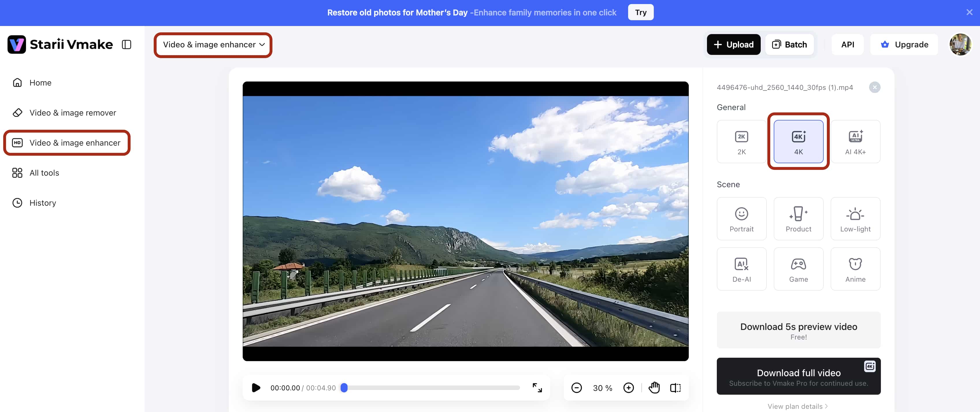Choose the De-AI scene mode
Viewport: 980px width, 412px height.
(741, 269)
